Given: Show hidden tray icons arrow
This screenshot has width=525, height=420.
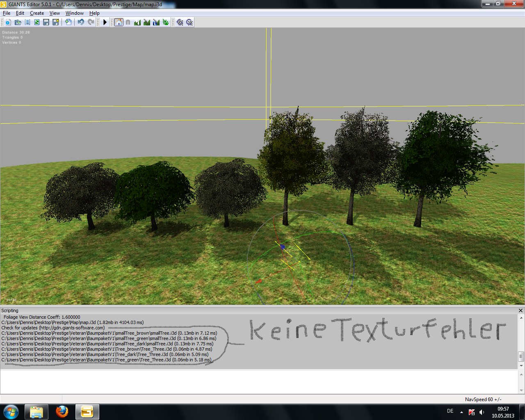Looking at the screenshot, I should (461, 412).
